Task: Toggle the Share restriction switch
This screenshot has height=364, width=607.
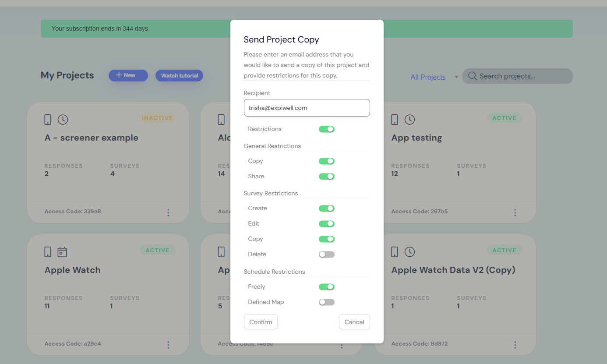Action: pos(327,177)
